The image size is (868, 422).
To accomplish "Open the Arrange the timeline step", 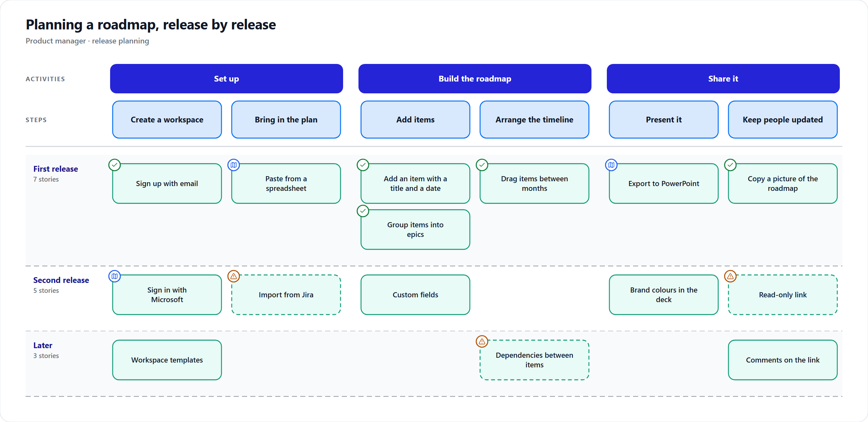I will (534, 120).
